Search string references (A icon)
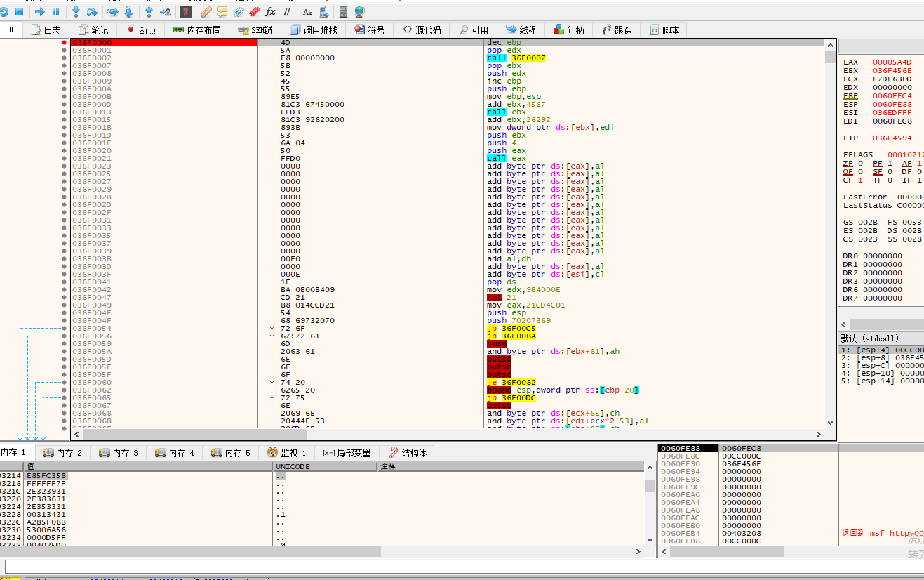The height and width of the screenshot is (580, 924). click(307, 12)
